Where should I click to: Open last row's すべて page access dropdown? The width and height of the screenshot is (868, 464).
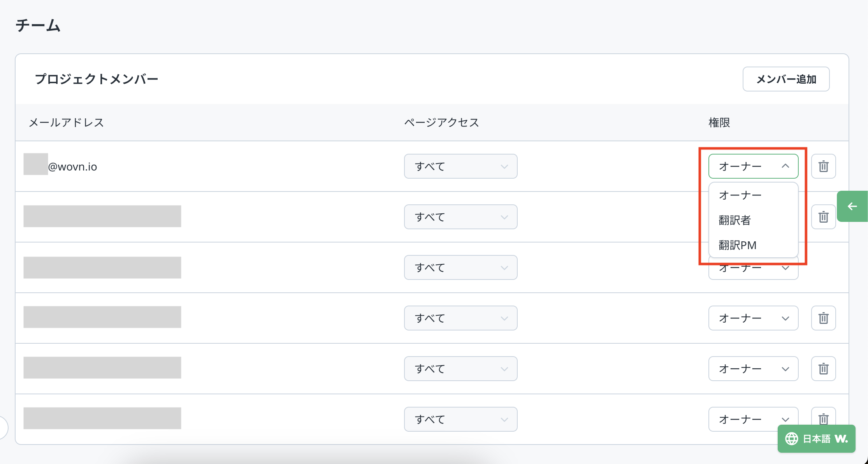[460, 419]
